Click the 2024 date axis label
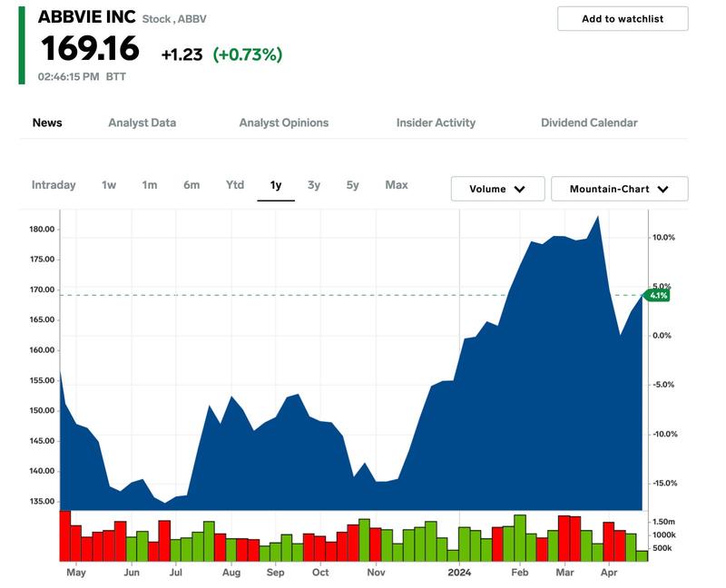 coord(459,573)
